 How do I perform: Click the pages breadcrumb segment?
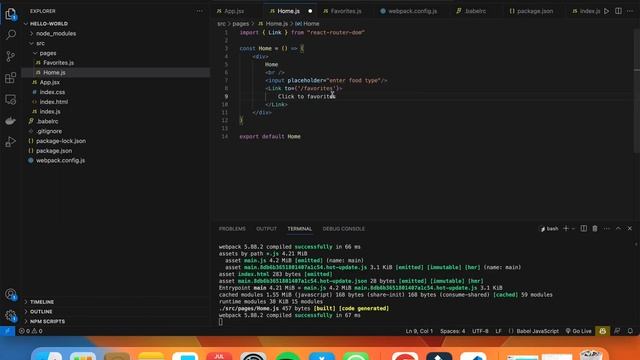coord(240,24)
